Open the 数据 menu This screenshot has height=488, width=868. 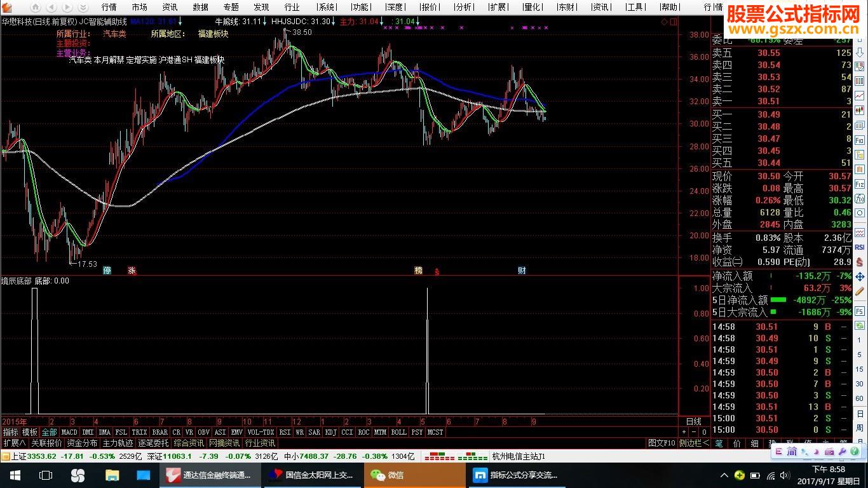[200, 7]
